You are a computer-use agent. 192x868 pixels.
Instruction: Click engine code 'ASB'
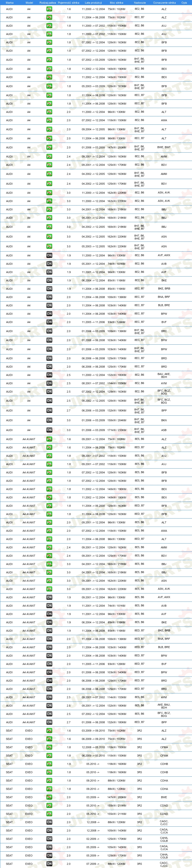(x=164, y=430)
